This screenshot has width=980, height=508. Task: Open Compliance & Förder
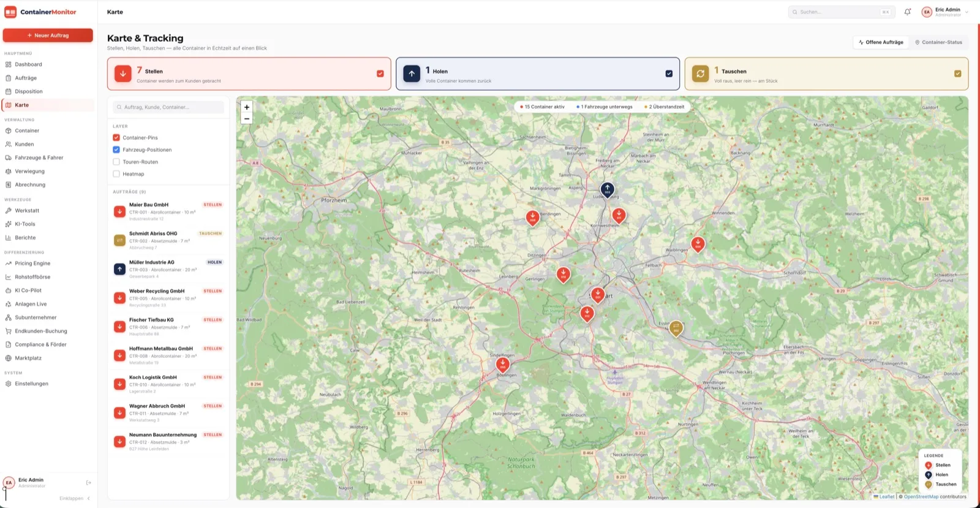pos(48,344)
